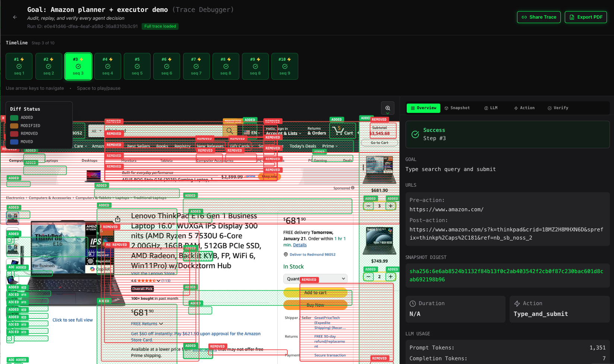Click the Success checkmark status icon
Viewport: 614px width, 364px height.
pyautogui.click(x=415, y=134)
